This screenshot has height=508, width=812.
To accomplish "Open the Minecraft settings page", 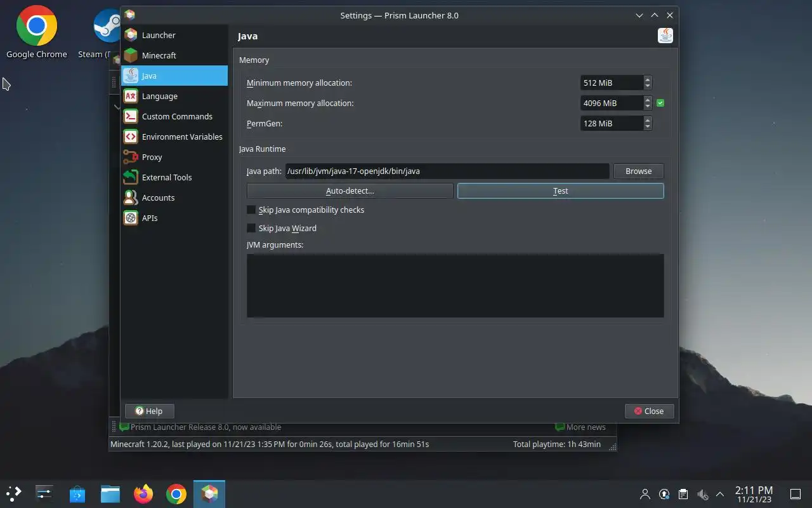I will (174, 55).
